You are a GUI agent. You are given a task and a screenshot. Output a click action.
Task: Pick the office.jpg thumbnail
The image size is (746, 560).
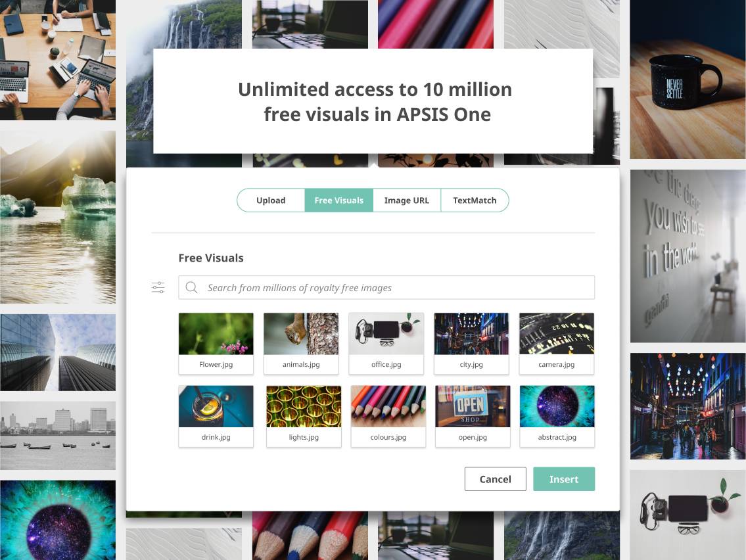coord(386,344)
